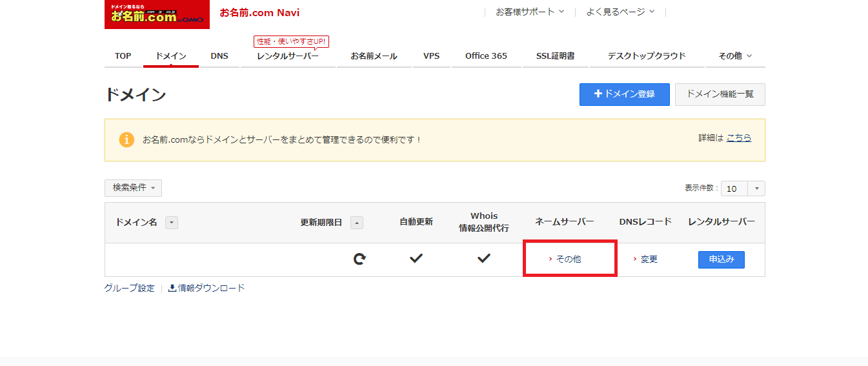This screenshot has width=868, height=366.
Task: Click the download icon beside 情報ダウンロード
Action: [172, 288]
